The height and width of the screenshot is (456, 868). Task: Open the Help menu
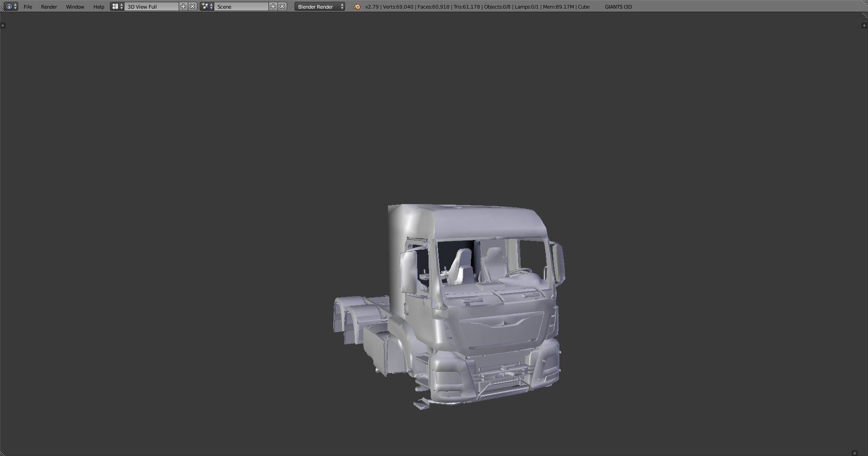tap(98, 7)
